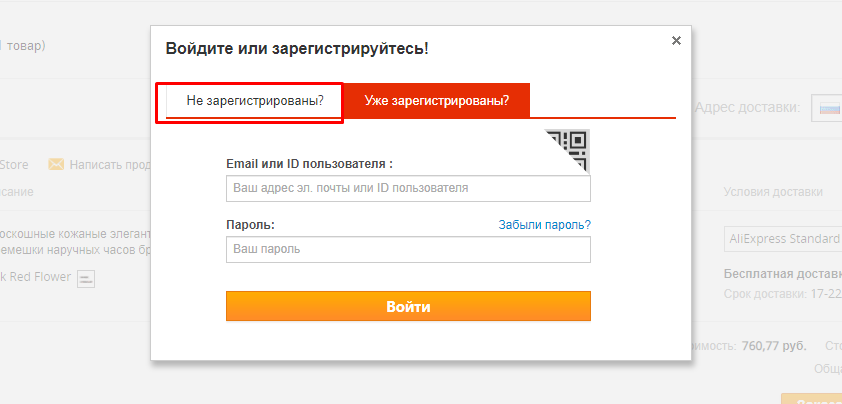842x404 pixels.
Task: Open the delivery address country flag selector
Action: pos(827,108)
